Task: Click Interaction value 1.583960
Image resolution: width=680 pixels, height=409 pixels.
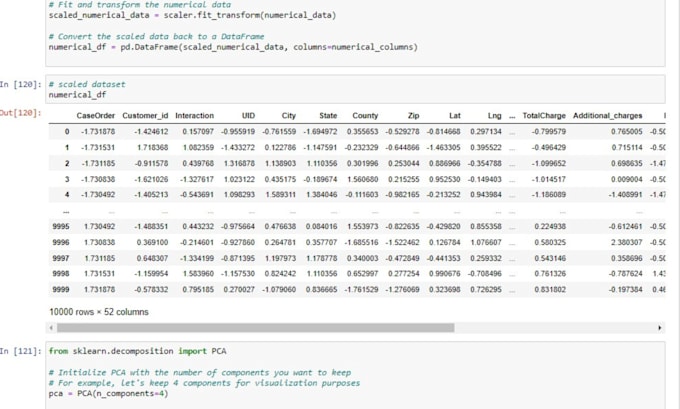Action: coord(198,274)
